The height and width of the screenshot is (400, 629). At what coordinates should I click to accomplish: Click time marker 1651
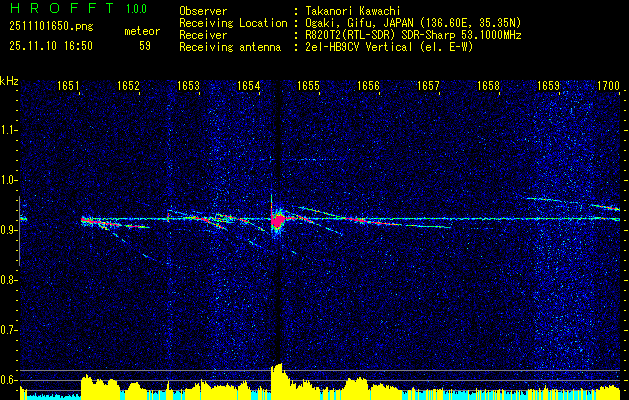click(68, 85)
